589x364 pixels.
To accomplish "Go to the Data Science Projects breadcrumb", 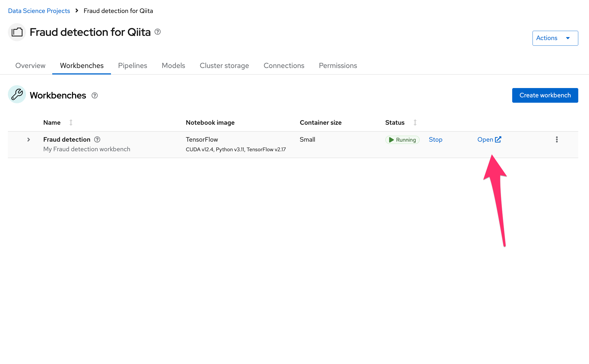I will point(39,11).
